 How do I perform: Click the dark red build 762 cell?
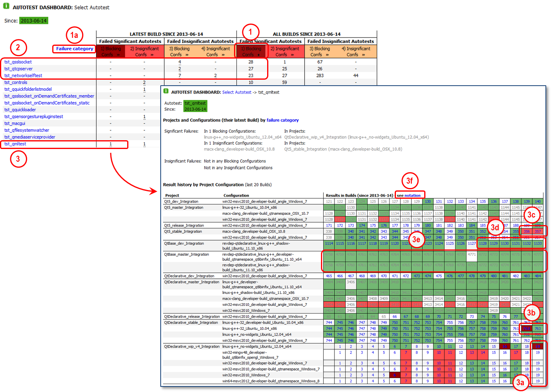click(x=527, y=329)
